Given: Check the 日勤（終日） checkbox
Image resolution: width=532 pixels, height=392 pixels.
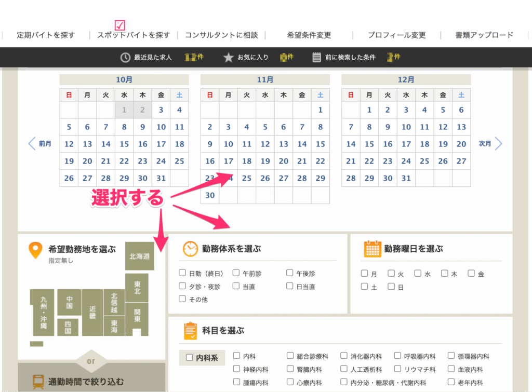Looking at the screenshot, I should [x=182, y=273].
